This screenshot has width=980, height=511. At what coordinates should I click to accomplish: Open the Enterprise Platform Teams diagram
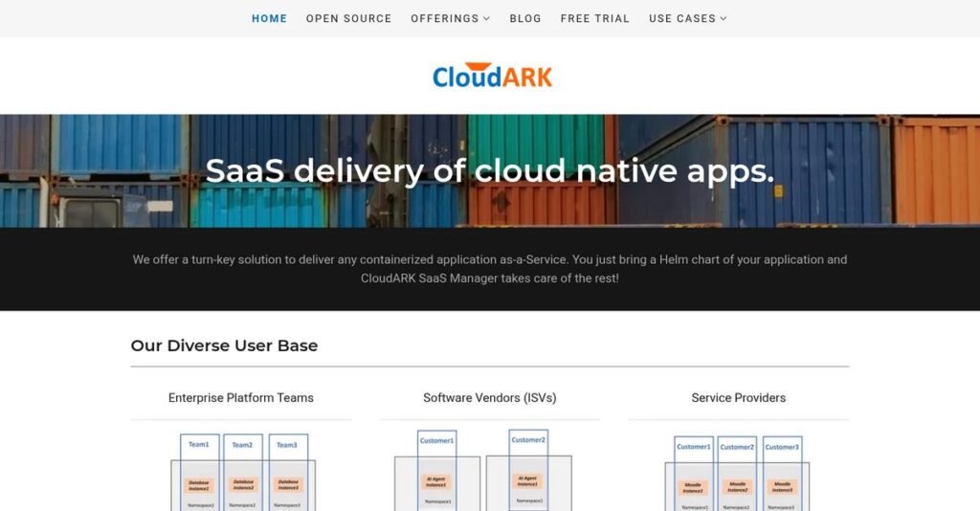coord(242,473)
